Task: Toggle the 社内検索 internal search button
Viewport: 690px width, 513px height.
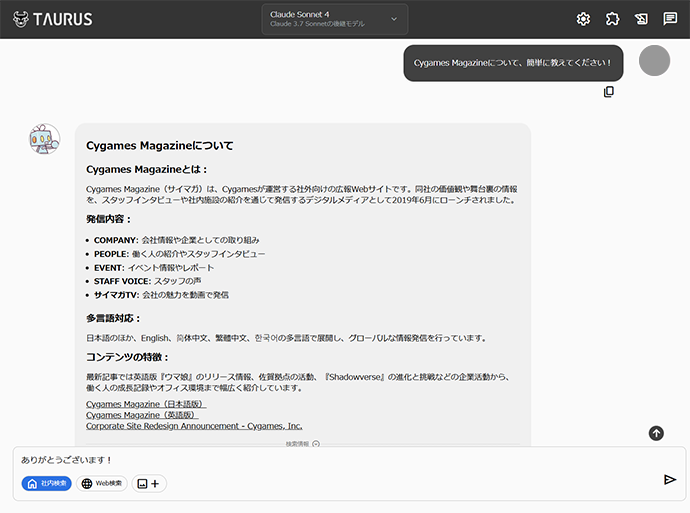Action: click(47, 484)
